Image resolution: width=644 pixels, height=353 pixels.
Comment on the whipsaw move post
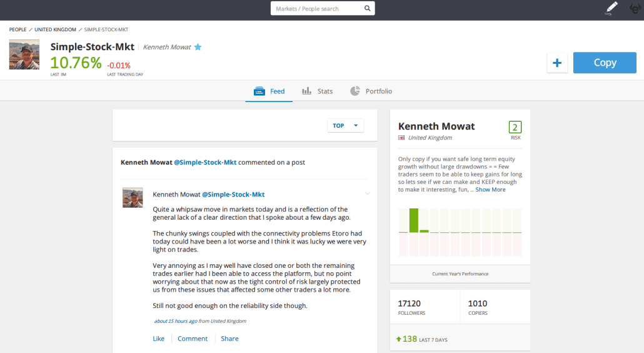(x=192, y=339)
